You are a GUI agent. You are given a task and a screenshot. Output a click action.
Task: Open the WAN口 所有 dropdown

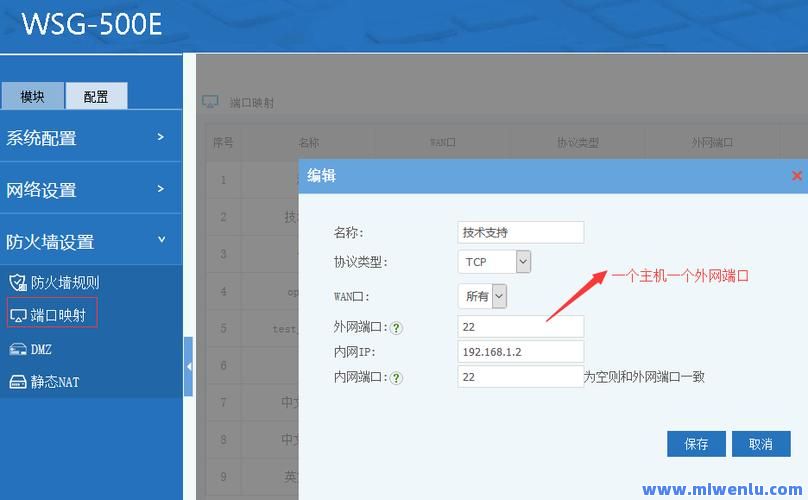pyautogui.click(x=482, y=296)
